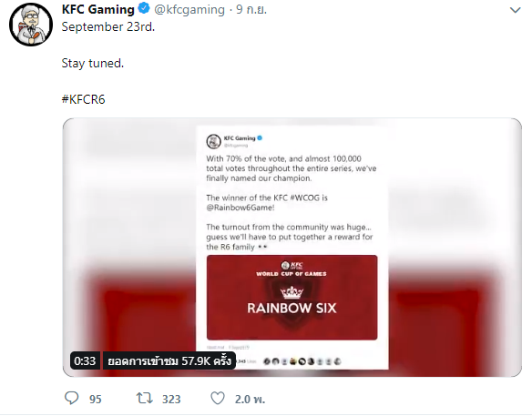Screen dimensions: 532x416
Task: Click the small KFC avatar inside video
Action: point(213,141)
